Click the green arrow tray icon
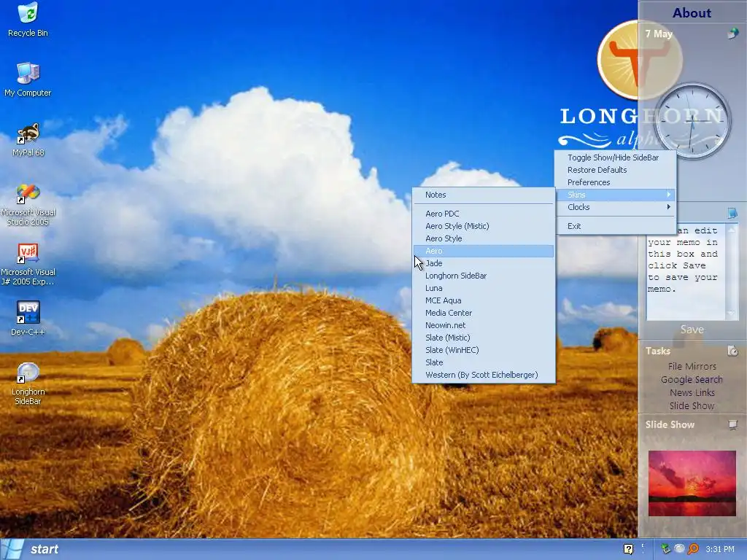This screenshot has height=560, width=747. 665,549
